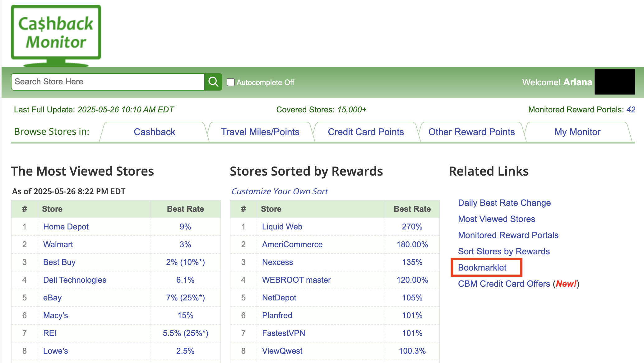Click the Cashback Monitor logo

point(56,35)
